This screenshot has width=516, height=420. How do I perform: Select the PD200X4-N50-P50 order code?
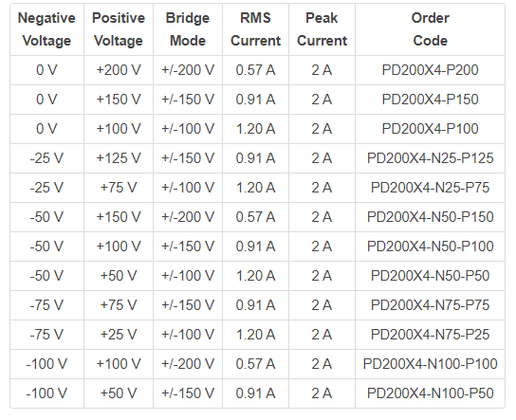click(430, 276)
